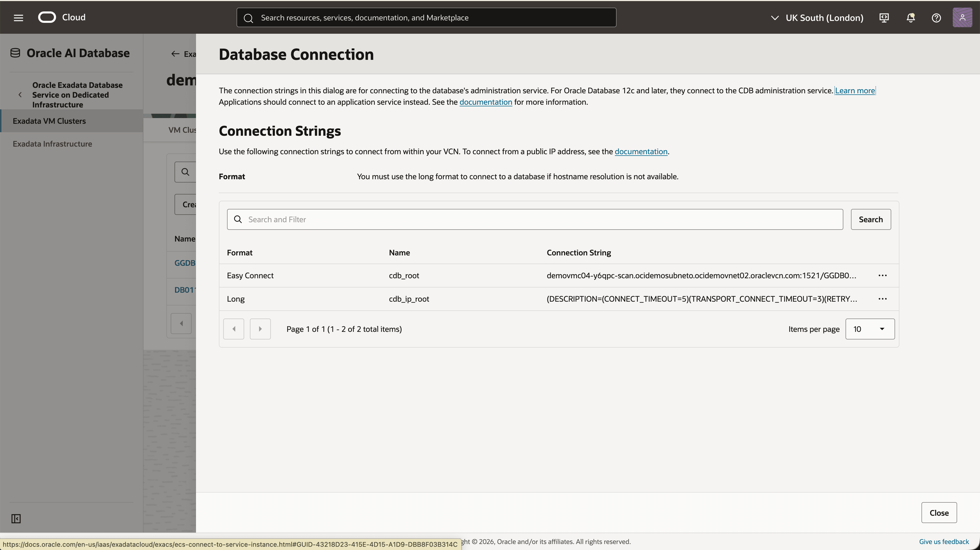Open the actions ellipsis for the Long format row

coord(883,299)
